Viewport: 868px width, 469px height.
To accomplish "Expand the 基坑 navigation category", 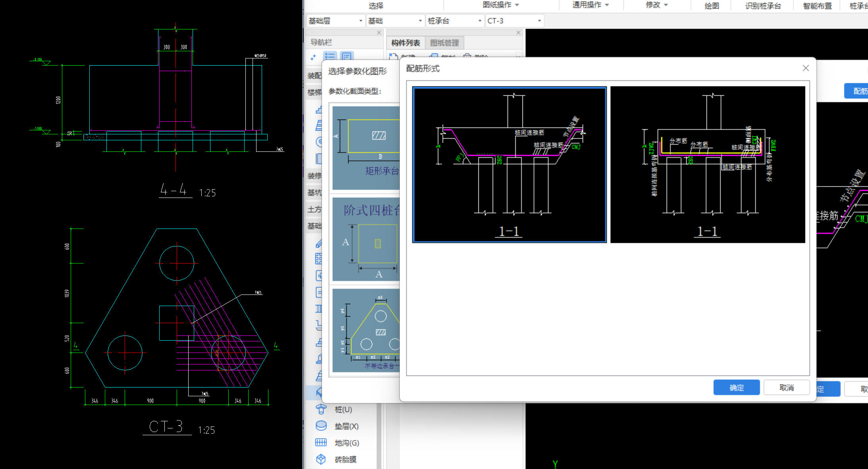I will pyautogui.click(x=314, y=192).
